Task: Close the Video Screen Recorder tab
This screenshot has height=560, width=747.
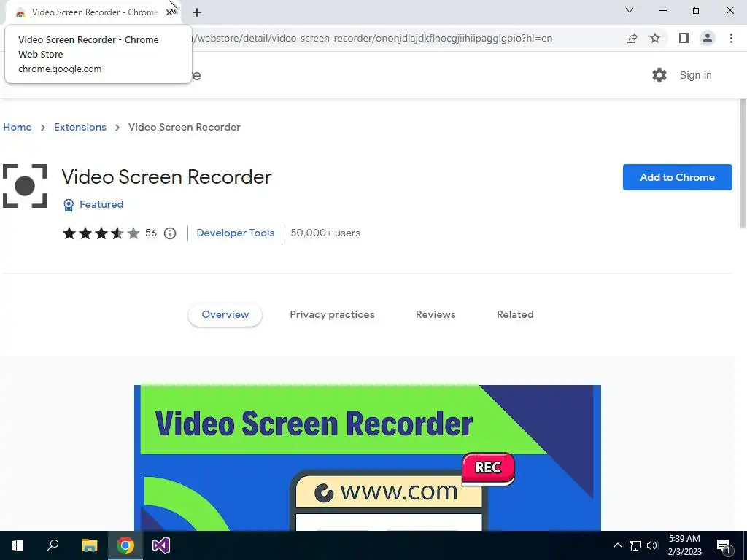Action: tap(169, 12)
